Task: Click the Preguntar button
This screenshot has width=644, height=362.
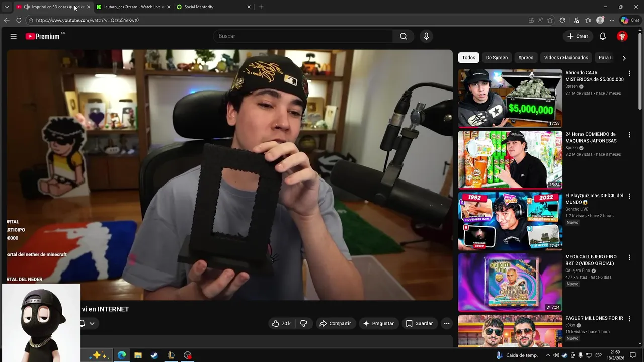Action: [378, 323]
